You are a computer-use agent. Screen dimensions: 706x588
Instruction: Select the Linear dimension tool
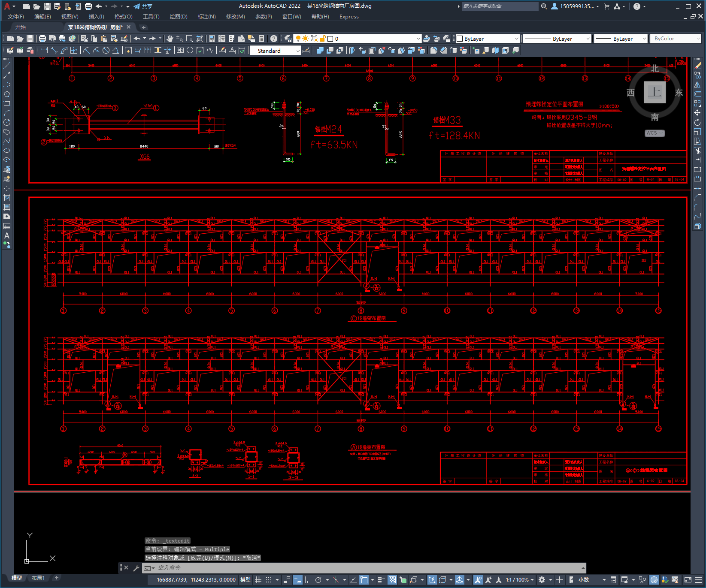pos(44,50)
